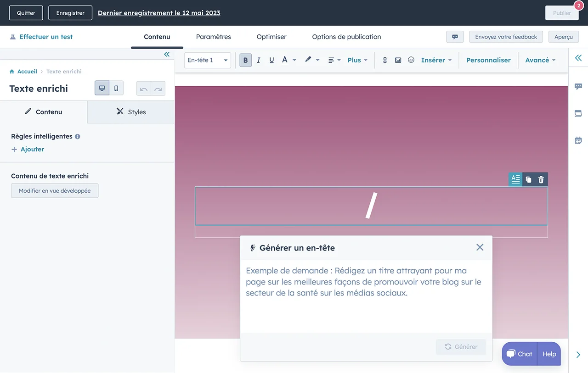
Task: Duplicate the module with the copy icon
Action: pyautogui.click(x=528, y=180)
